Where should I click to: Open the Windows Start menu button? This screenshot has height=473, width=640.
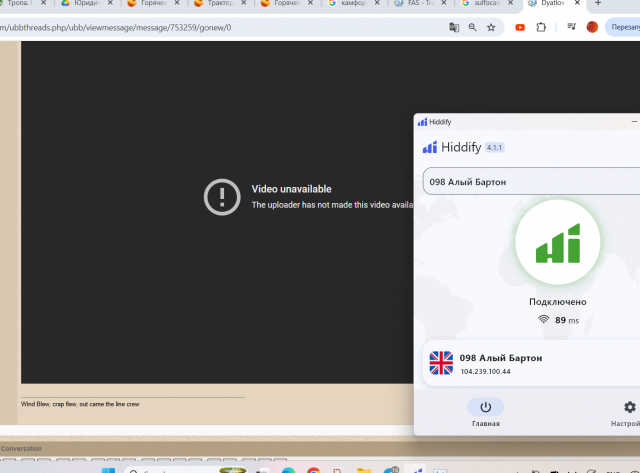108,467
